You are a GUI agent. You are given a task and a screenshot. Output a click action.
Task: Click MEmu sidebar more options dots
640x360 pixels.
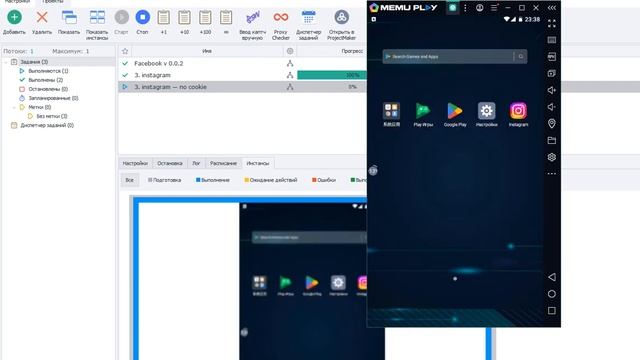552,174
